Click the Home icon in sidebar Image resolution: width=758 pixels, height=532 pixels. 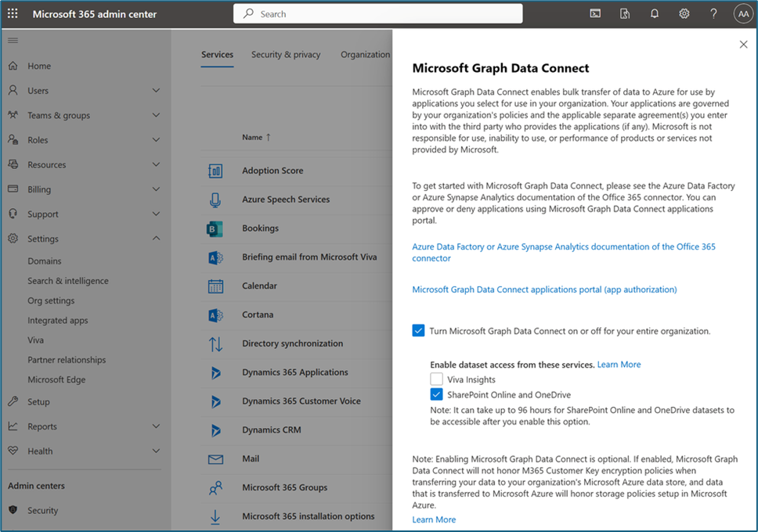pos(13,66)
